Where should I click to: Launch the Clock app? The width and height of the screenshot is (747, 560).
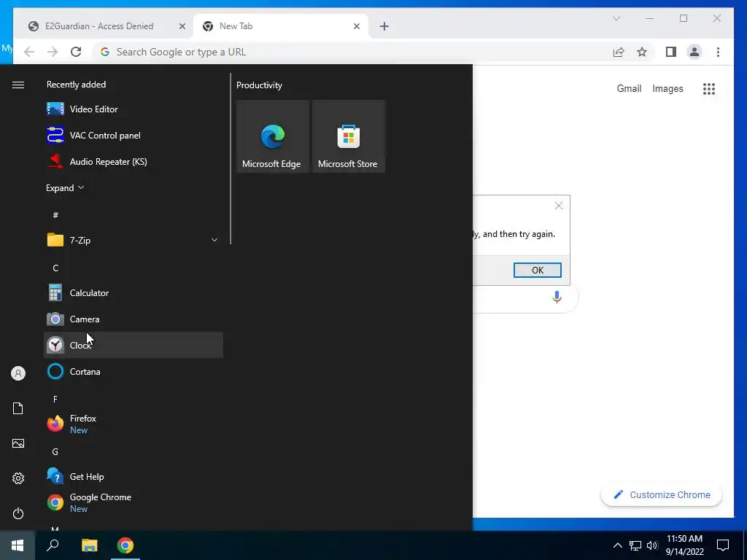pyautogui.click(x=133, y=345)
